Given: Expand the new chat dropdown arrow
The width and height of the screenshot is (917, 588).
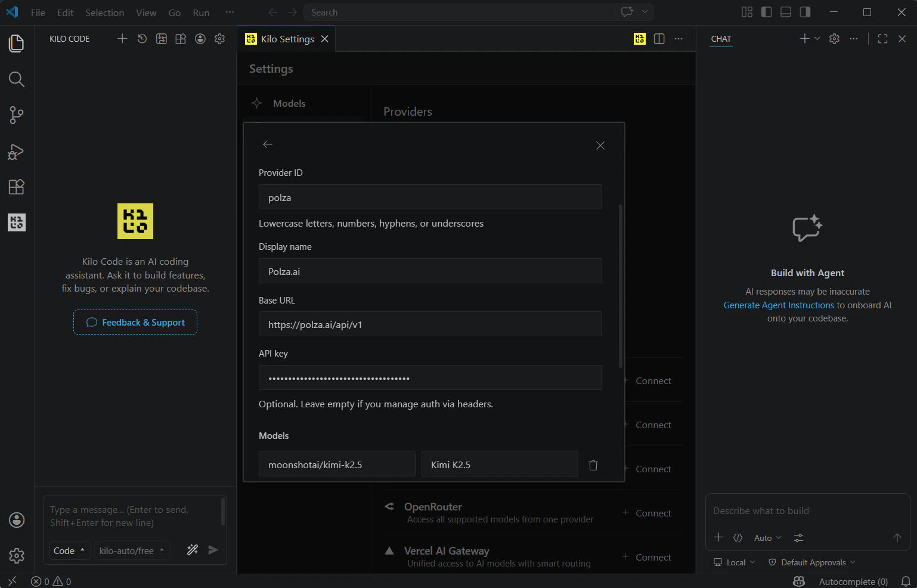Looking at the screenshot, I should [x=817, y=39].
